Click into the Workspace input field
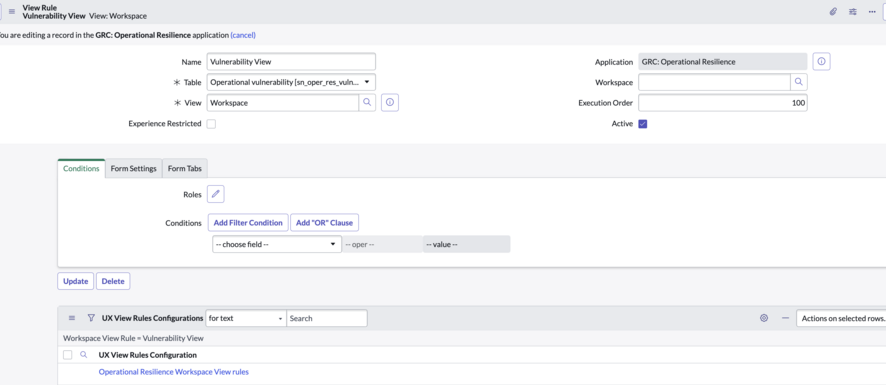 (x=714, y=83)
